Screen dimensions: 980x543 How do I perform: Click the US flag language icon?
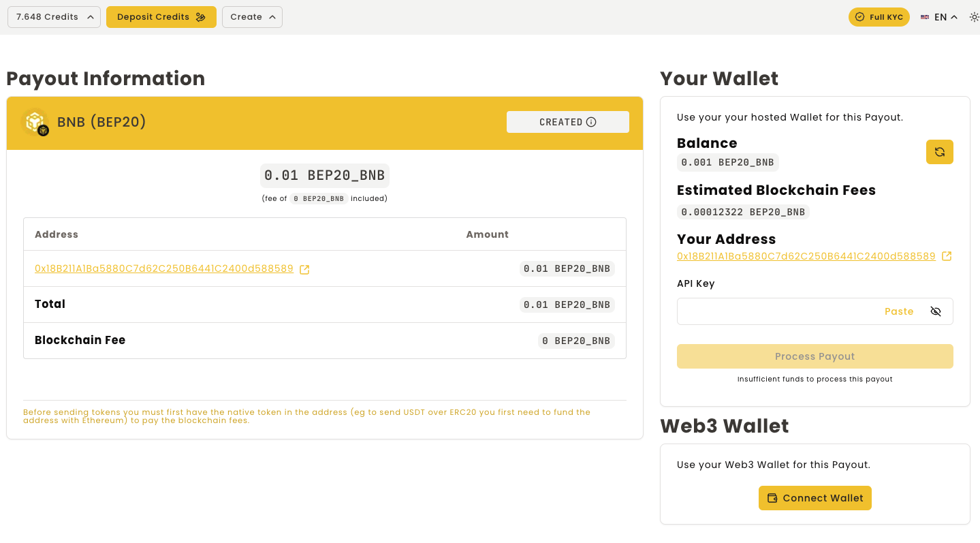click(x=925, y=17)
